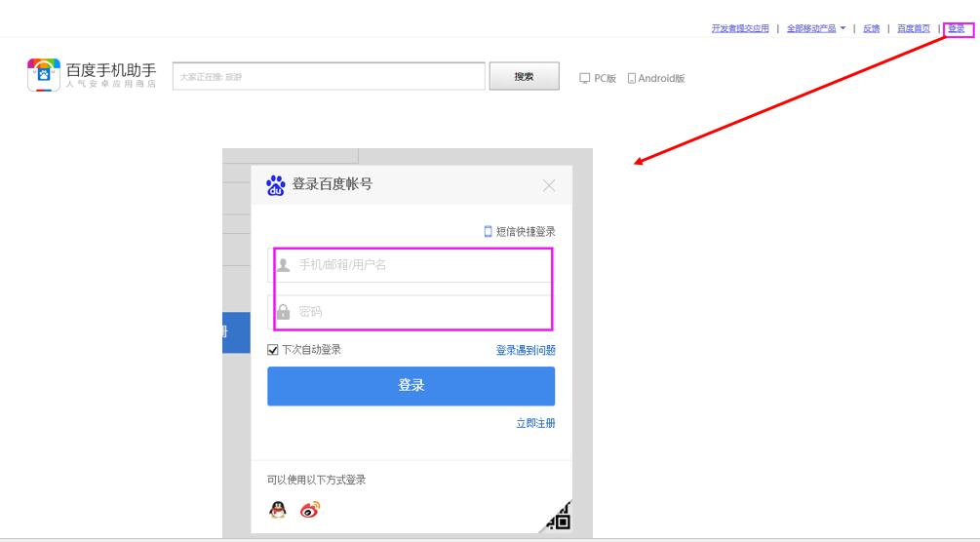Click the Baidu paw icon in dialog
The image size is (980, 542).
[x=276, y=185]
